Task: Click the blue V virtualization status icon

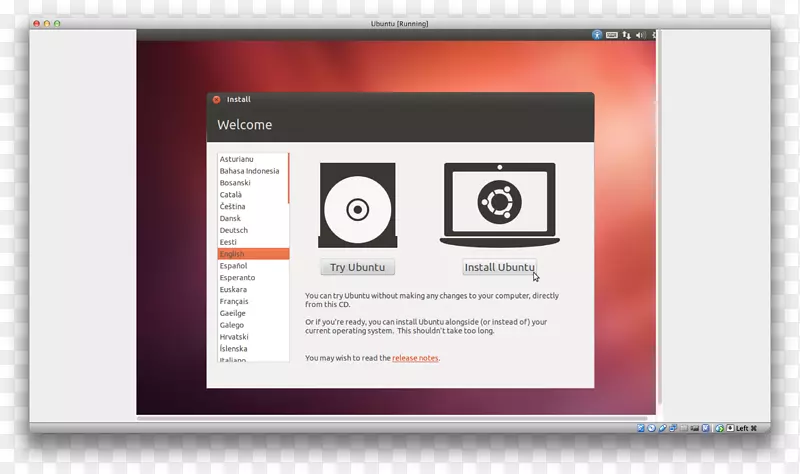Action: [x=705, y=428]
